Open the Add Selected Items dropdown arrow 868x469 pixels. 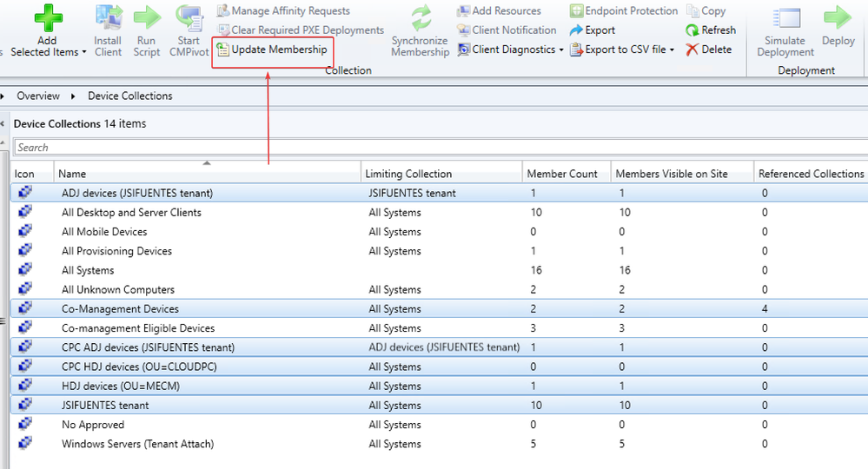click(84, 52)
